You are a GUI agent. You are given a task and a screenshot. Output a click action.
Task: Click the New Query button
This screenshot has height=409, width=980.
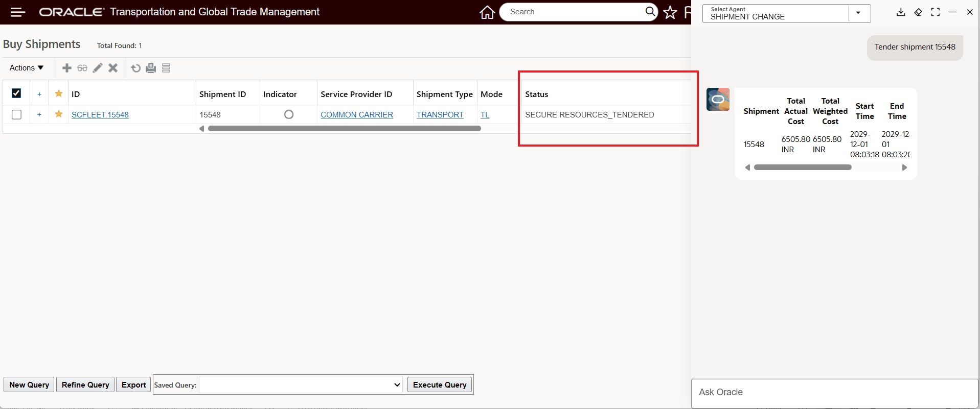click(x=29, y=384)
